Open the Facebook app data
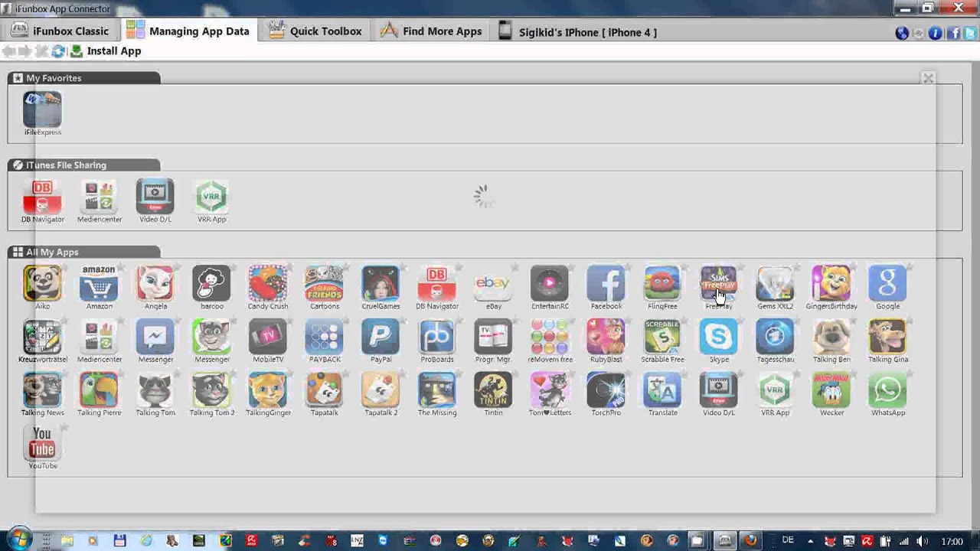Viewport: 980px width, 551px height. (x=606, y=284)
